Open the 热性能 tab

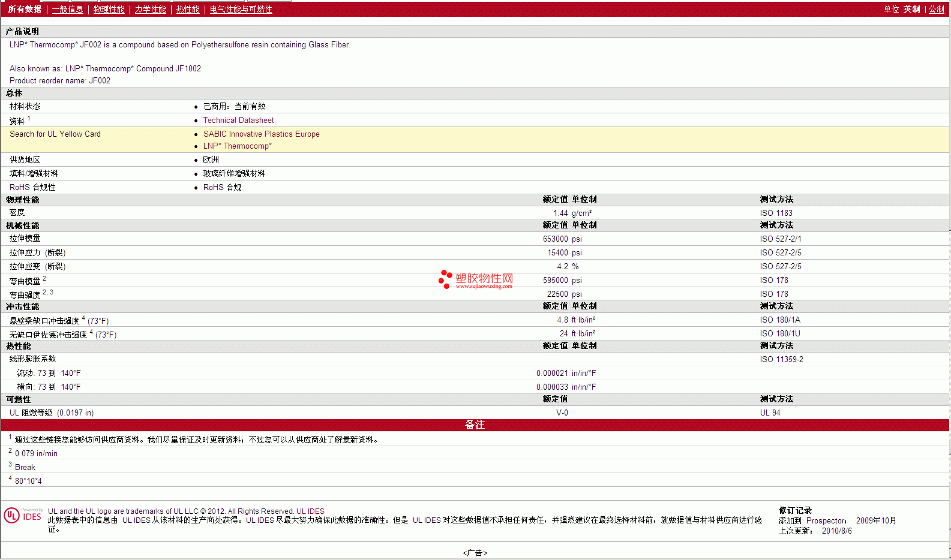(x=188, y=9)
